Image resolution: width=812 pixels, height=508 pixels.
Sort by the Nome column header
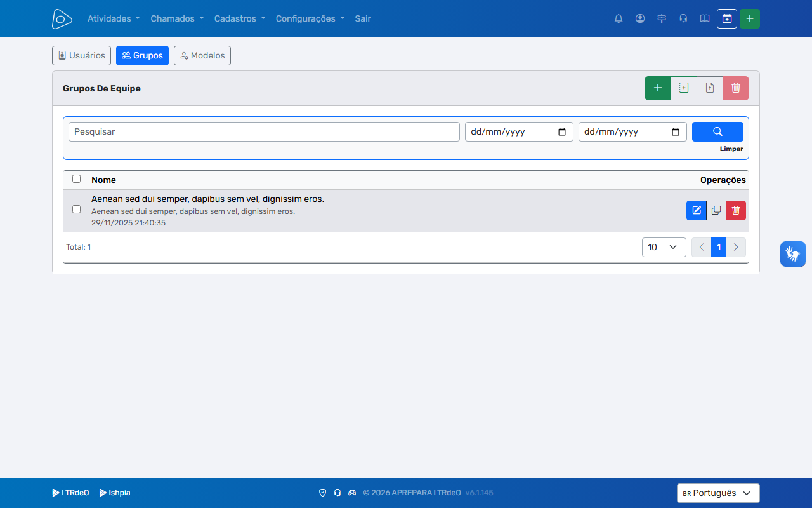pos(103,180)
